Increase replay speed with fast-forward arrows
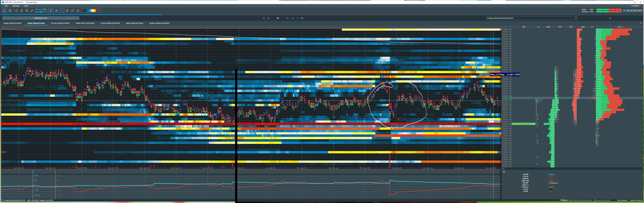 tap(288, 18)
